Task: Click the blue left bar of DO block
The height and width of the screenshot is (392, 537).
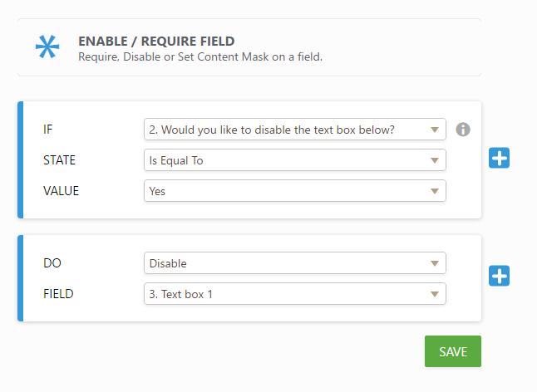Action: [x=21, y=278]
